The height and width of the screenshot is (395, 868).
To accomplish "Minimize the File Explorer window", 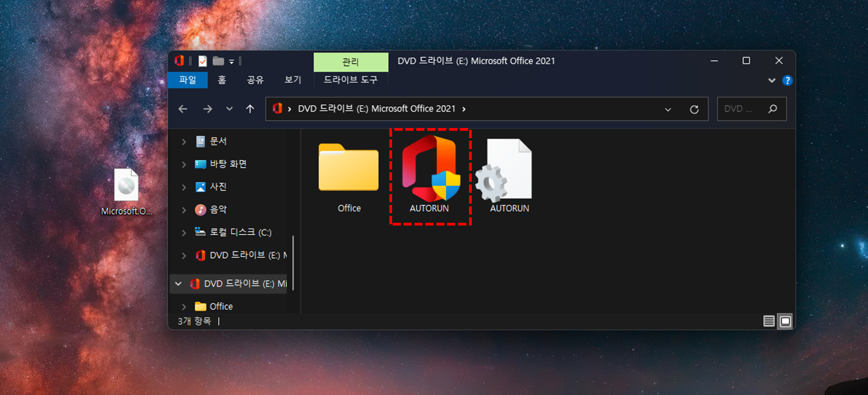I will (x=714, y=61).
